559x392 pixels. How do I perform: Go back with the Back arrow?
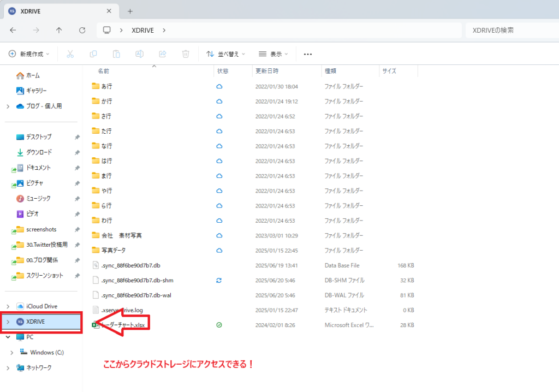pyautogui.click(x=13, y=31)
